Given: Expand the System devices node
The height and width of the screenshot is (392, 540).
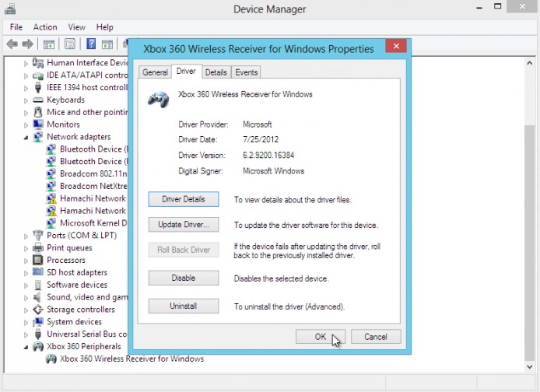Looking at the screenshot, I should (26, 323).
